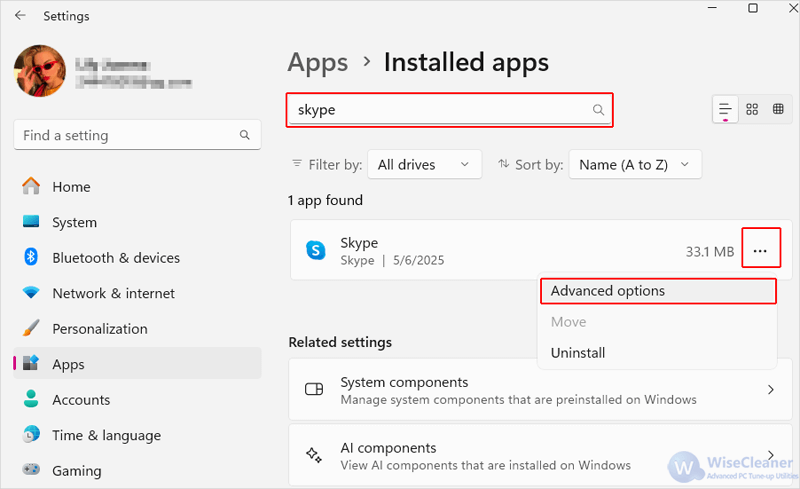Screen dimensions: 800x489
Task: Click the skype apps search field
Action: tap(449, 110)
